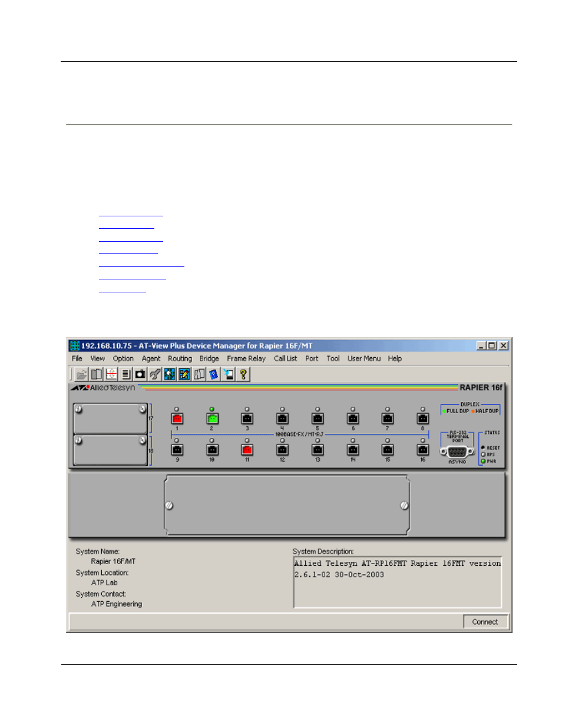Click the ASYN0 serial terminal port
This screenshot has height=728, width=562.
457,452
